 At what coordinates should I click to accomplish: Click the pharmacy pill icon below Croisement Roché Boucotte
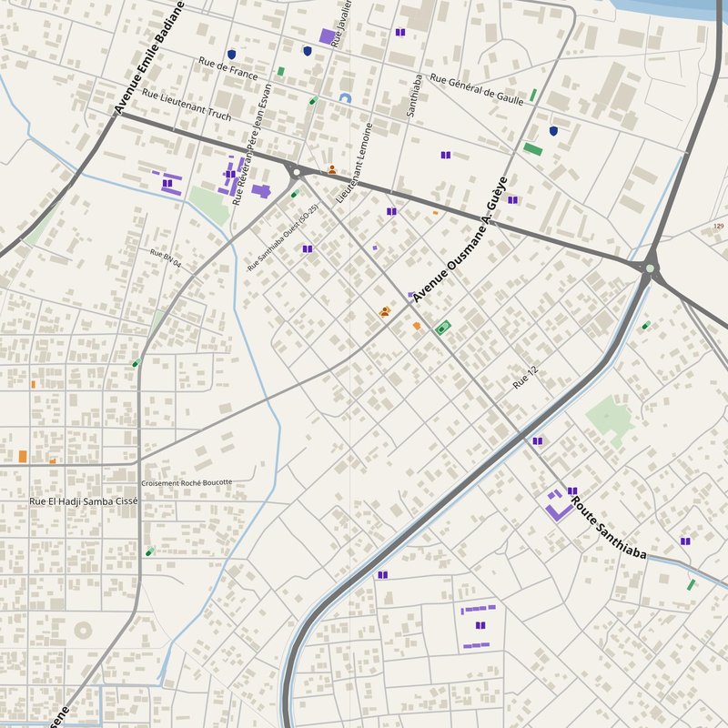click(x=149, y=551)
